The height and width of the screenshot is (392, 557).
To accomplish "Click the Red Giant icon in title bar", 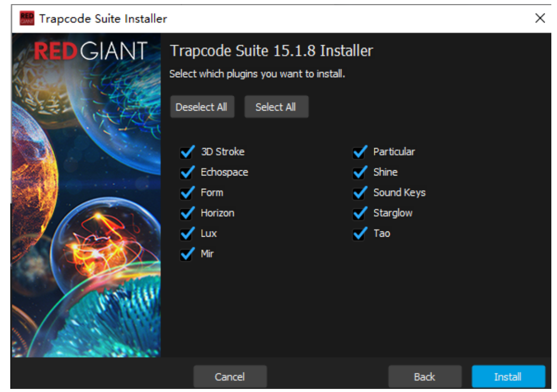I will [x=26, y=19].
